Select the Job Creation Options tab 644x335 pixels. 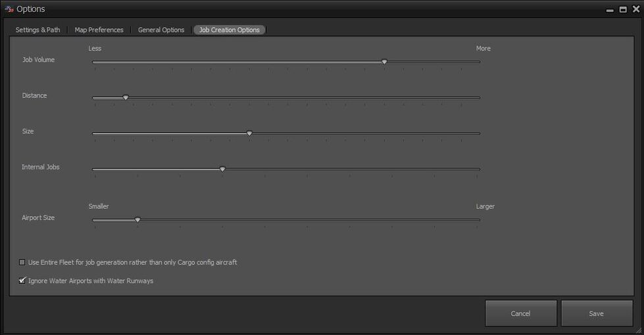tap(230, 30)
